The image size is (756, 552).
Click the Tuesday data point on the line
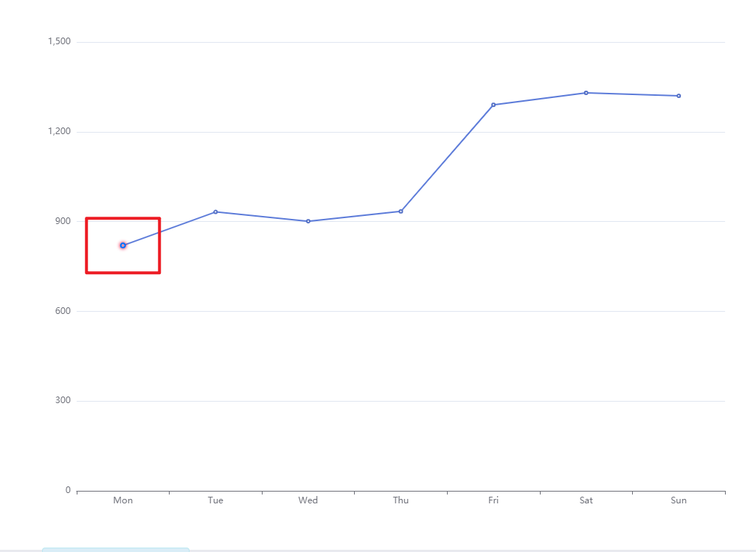point(215,211)
